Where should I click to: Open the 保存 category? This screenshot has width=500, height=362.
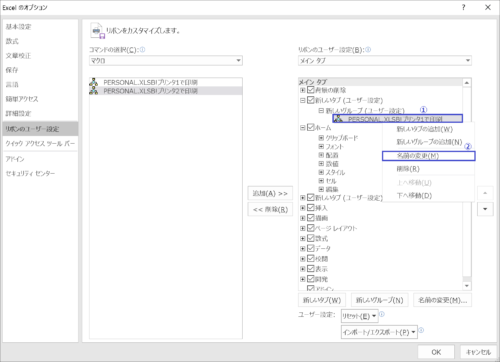pos(40,70)
